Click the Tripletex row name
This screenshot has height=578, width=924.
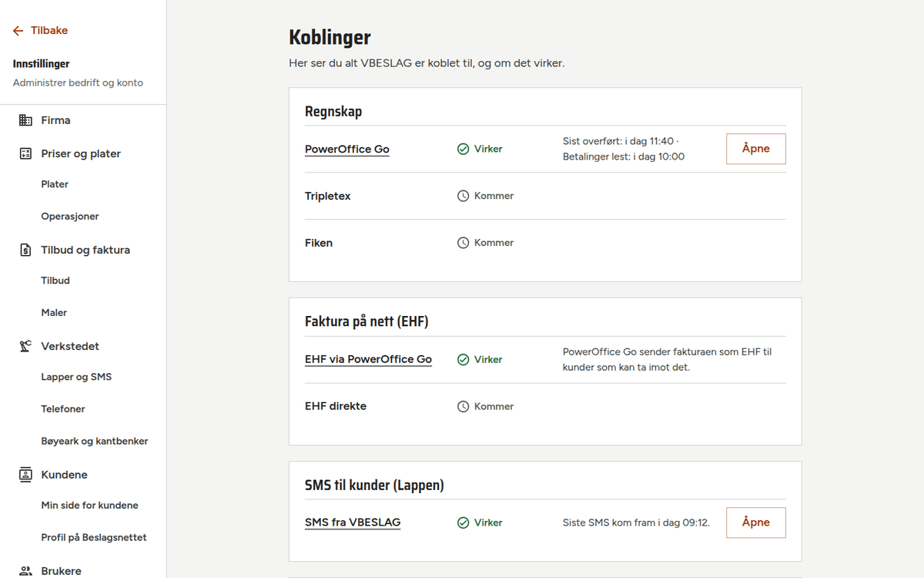coord(328,196)
